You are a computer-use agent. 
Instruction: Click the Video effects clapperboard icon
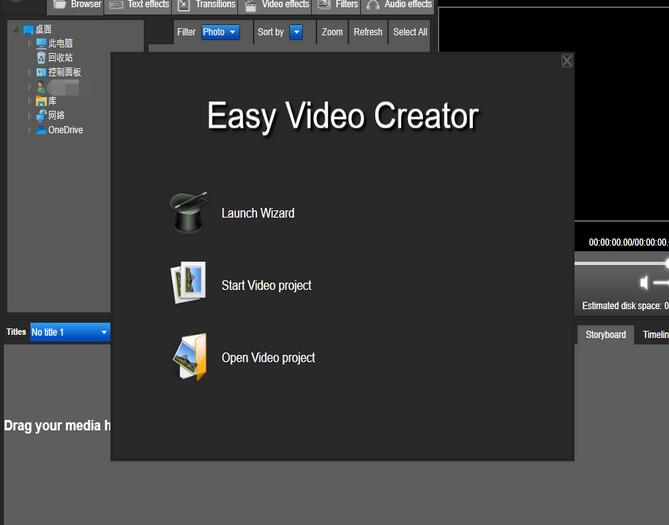tap(250, 5)
